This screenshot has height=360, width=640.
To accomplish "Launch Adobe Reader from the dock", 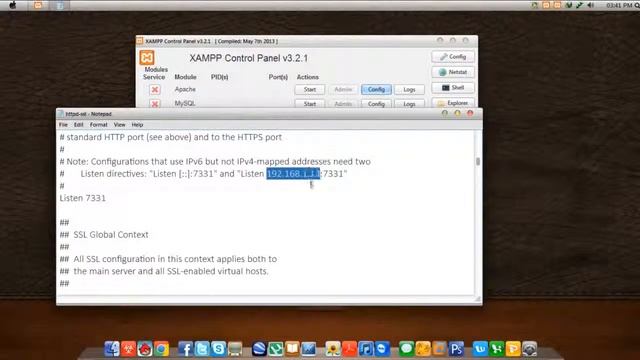I will 349,349.
